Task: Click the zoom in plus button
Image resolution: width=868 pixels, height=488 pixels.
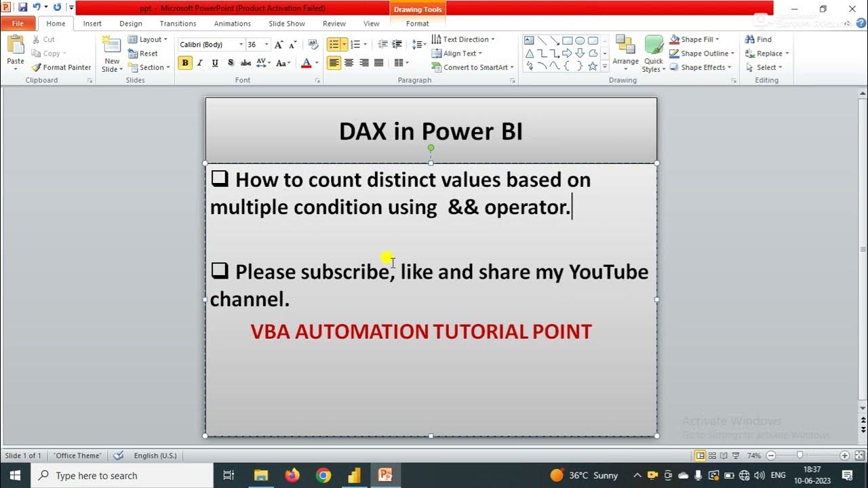Action: [x=844, y=455]
